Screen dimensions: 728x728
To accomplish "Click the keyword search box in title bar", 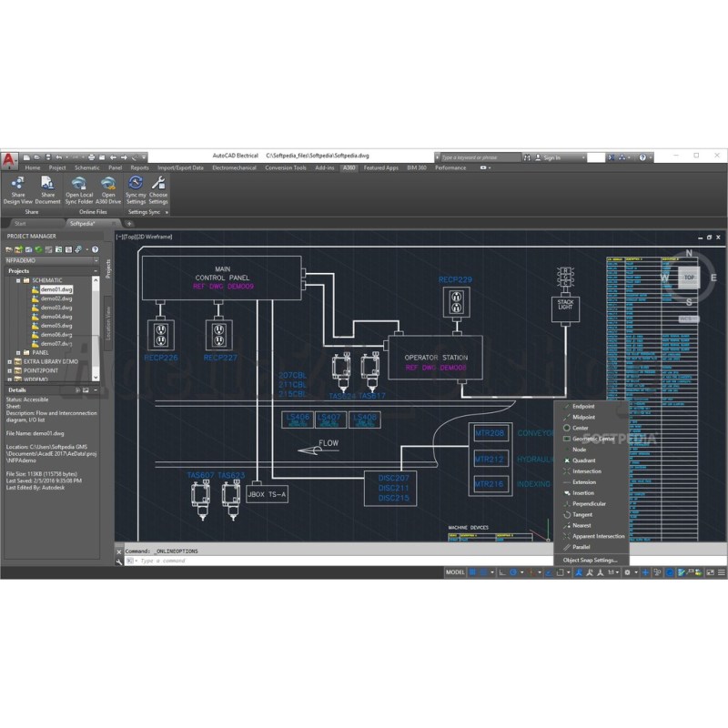I will coord(480,157).
